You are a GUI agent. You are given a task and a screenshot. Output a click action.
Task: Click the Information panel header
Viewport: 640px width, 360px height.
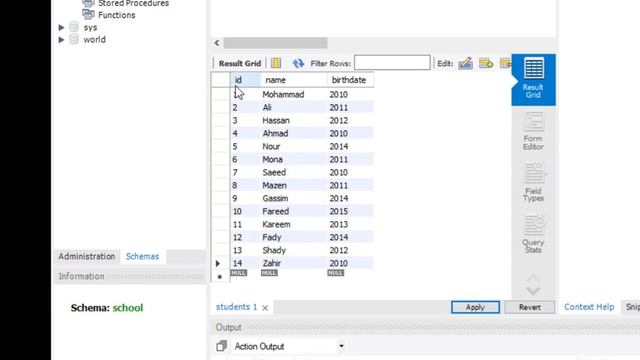coord(130,276)
